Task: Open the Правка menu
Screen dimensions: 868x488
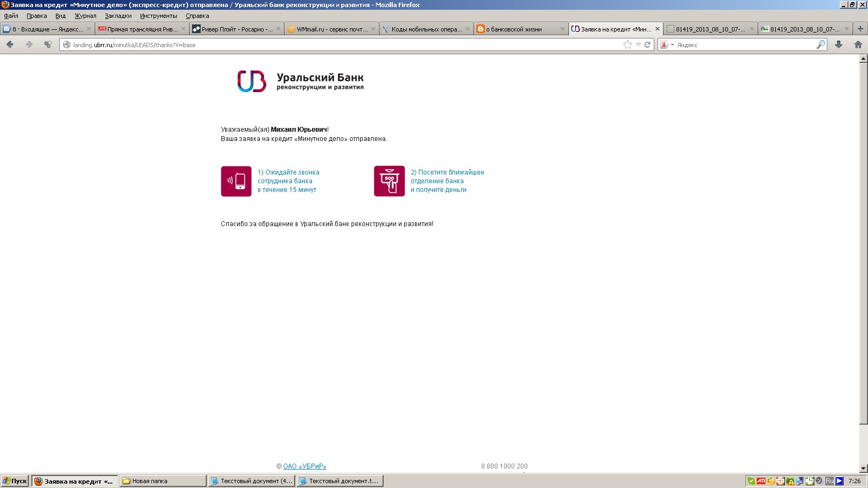Action: pos(37,16)
